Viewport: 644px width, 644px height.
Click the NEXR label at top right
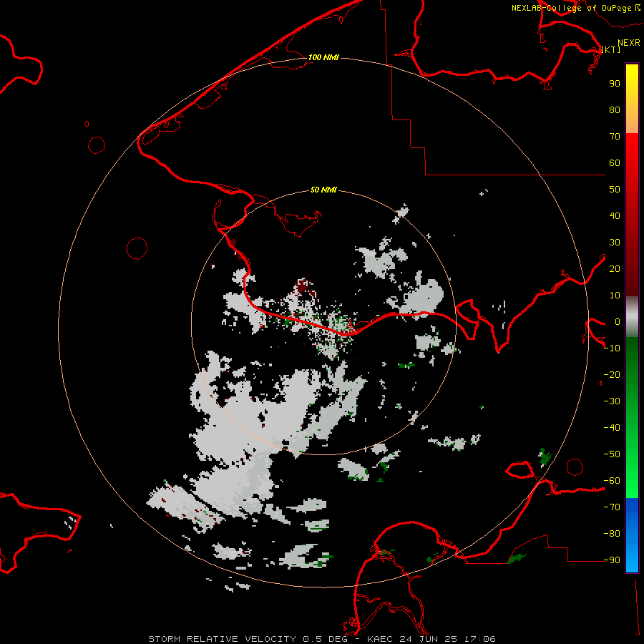(x=629, y=43)
